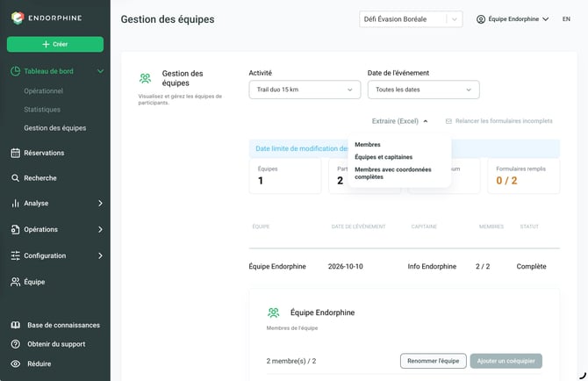Click the Renommer l'équipe button

point(434,361)
